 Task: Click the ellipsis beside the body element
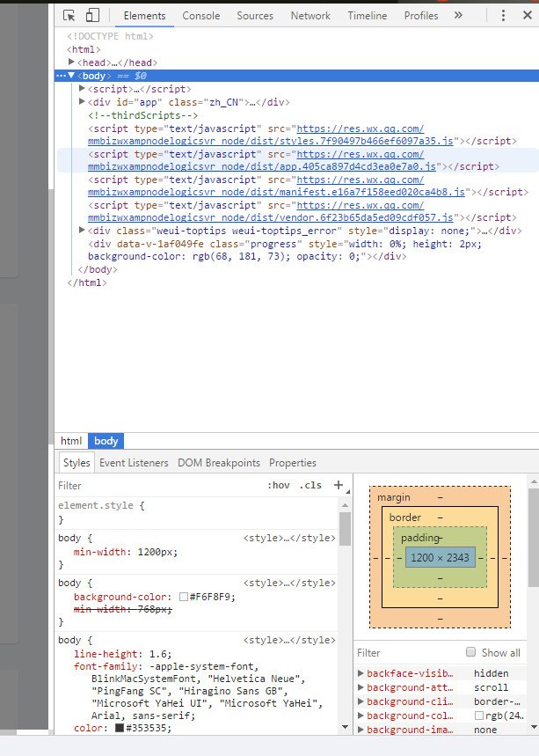click(61, 76)
